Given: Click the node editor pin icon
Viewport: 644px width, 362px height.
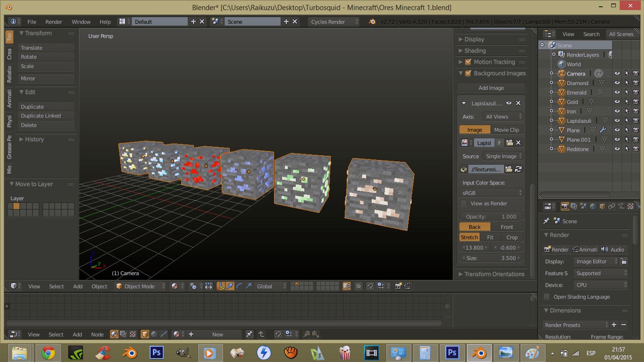Looking at the screenshot, I should tap(249, 334).
